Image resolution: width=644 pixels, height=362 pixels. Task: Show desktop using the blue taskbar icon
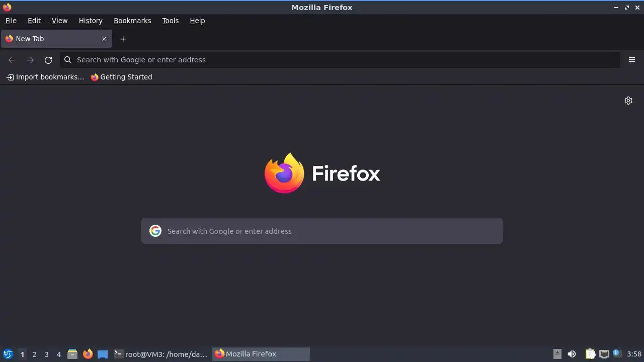tap(103, 354)
